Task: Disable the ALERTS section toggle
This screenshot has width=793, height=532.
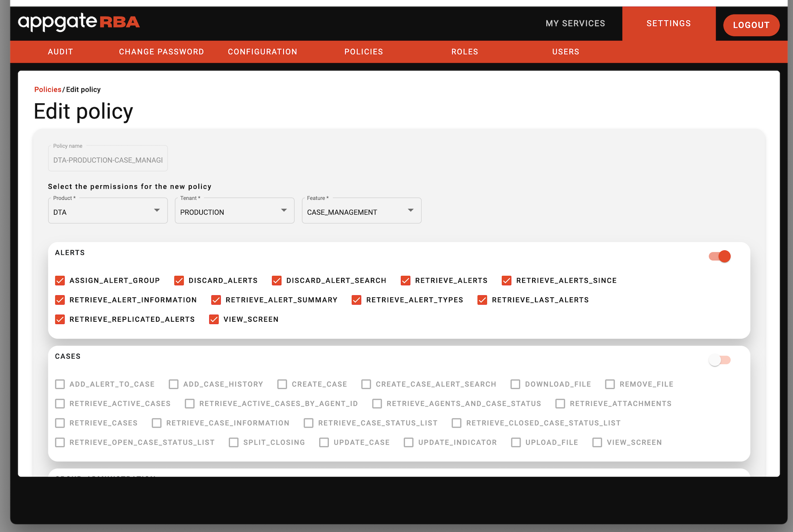Action: pyautogui.click(x=720, y=256)
